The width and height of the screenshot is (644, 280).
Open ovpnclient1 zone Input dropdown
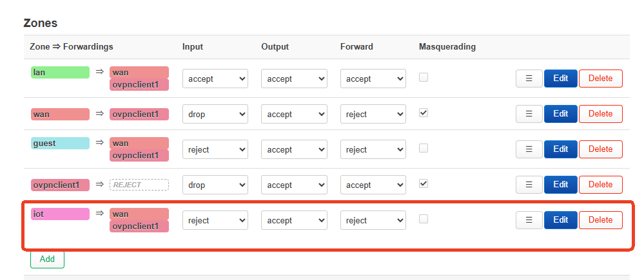coord(215,185)
